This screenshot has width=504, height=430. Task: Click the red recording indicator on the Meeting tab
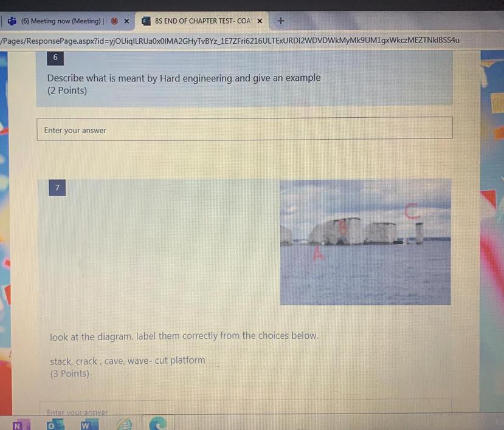(x=114, y=21)
